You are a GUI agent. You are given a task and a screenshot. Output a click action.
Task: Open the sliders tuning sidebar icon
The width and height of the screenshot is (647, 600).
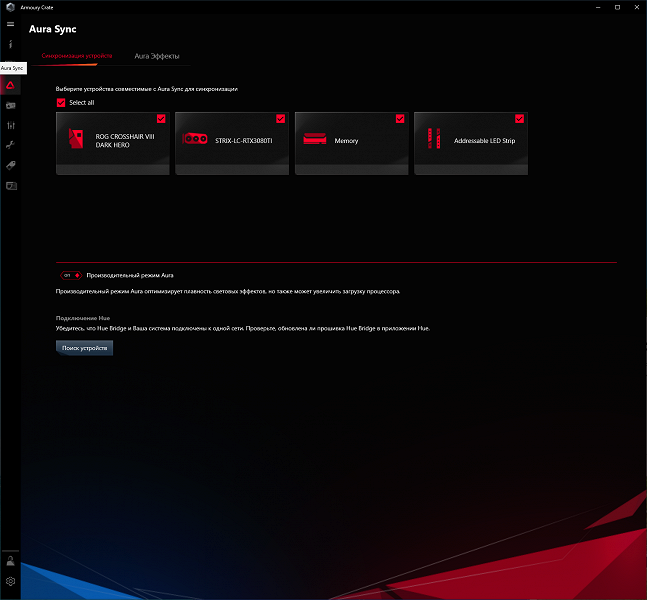pyautogui.click(x=11, y=125)
